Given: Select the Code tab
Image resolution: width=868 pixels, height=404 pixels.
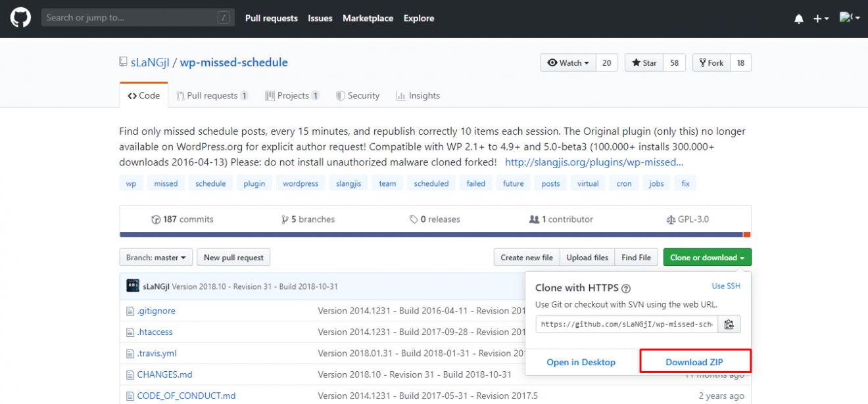Looking at the screenshot, I should click(144, 95).
